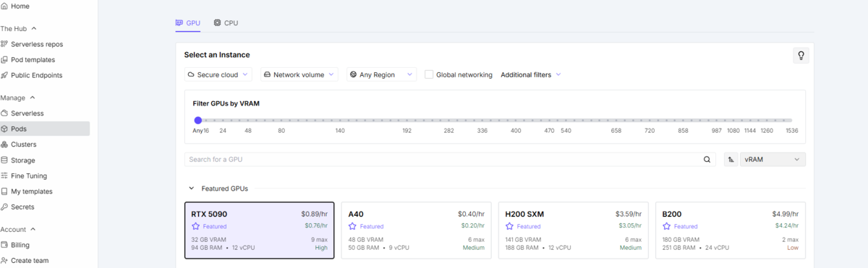The width and height of the screenshot is (868, 268).
Task: Select the A40 GPU card
Action: pos(416,230)
